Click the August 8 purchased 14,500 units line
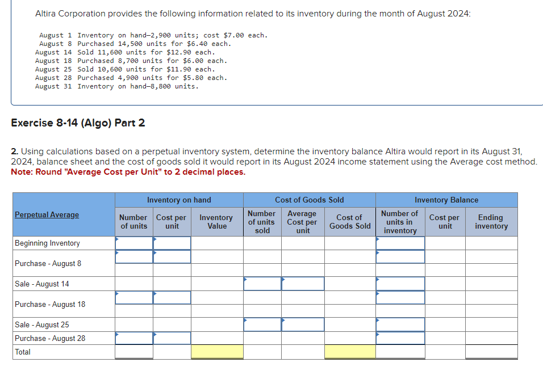The image size is (543, 392). tap(135, 44)
